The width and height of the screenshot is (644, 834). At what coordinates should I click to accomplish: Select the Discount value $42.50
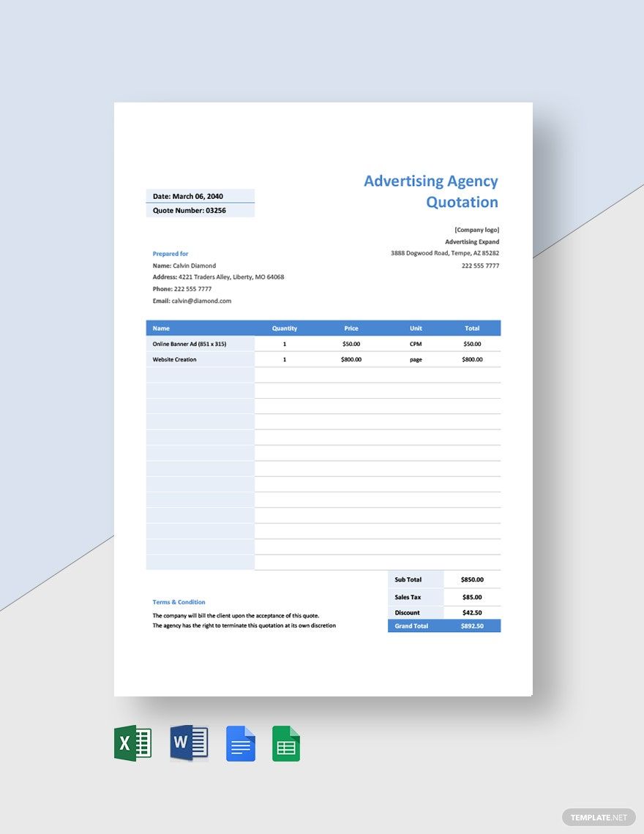point(472,612)
